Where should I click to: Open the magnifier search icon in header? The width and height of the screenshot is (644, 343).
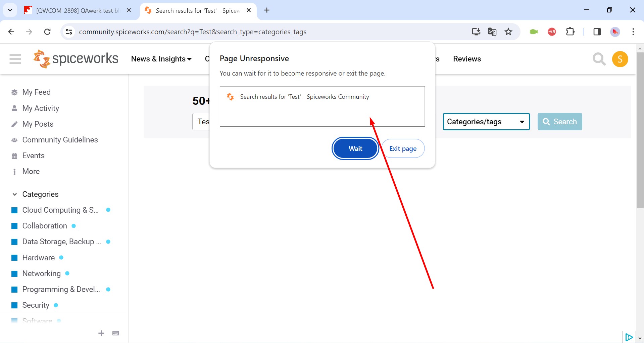point(599,59)
